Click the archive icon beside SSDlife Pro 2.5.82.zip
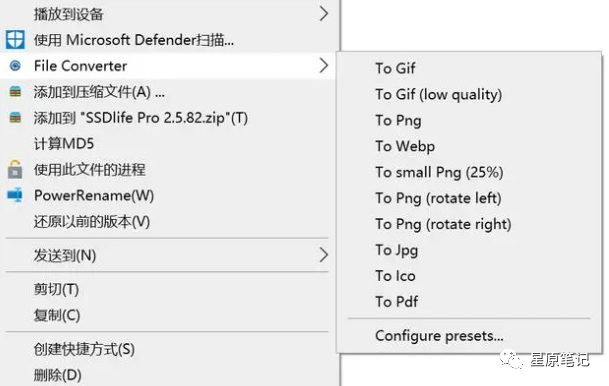The image size is (609, 386). point(15,117)
